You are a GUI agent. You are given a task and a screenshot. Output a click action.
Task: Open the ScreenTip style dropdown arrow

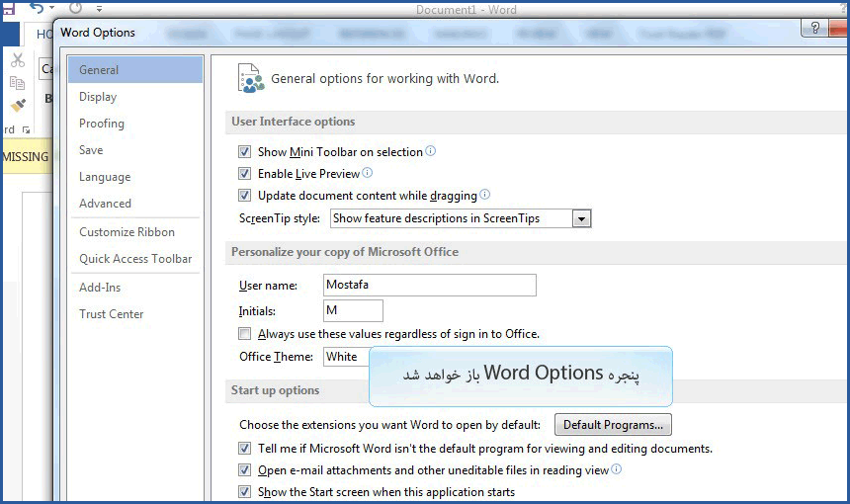point(582,219)
